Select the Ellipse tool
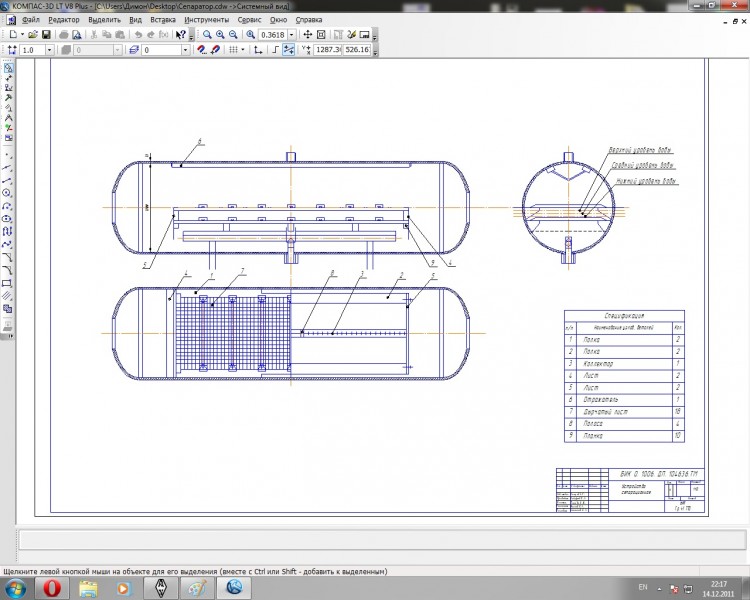Viewport: 750px width, 600px height. tap(7, 219)
